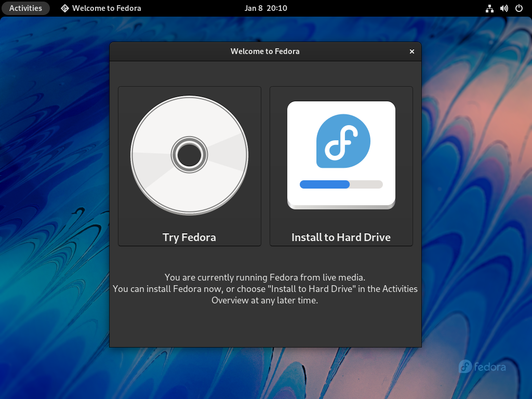The width and height of the screenshot is (532, 399).
Task: Open the clock and calendar menu
Action: coord(265,8)
